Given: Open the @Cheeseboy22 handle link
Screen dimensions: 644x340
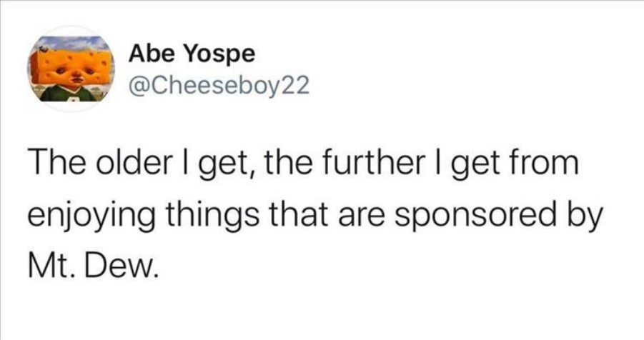Looking at the screenshot, I should click(219, 86).
